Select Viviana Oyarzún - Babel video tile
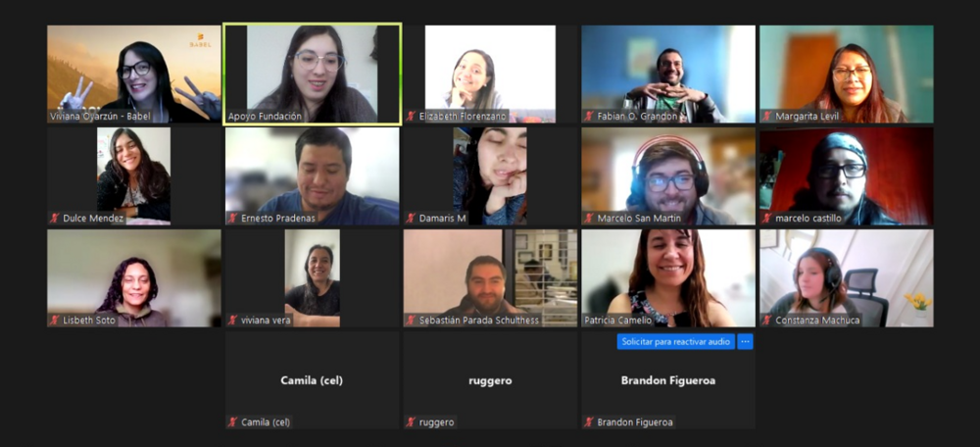This screenshot has height=447, width=980. pos(134,74)
